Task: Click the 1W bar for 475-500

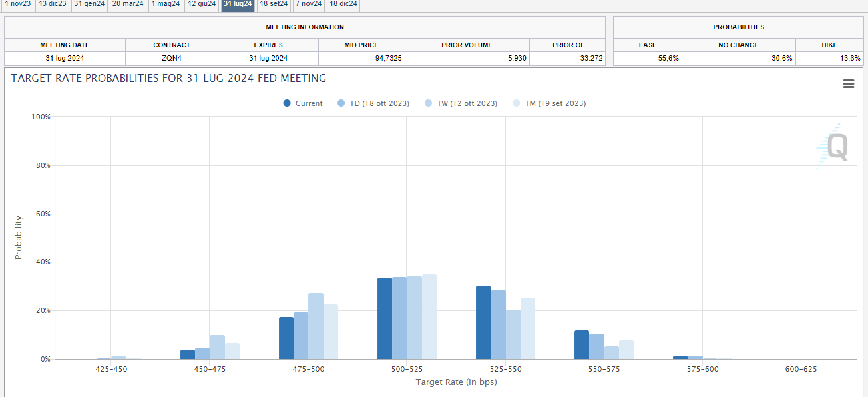Action: click(x=316, y=326)
